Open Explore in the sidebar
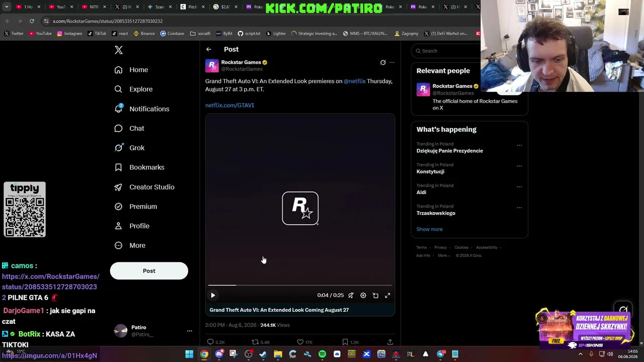This screenshot has width=644, height=362. [x=133, y=89]
